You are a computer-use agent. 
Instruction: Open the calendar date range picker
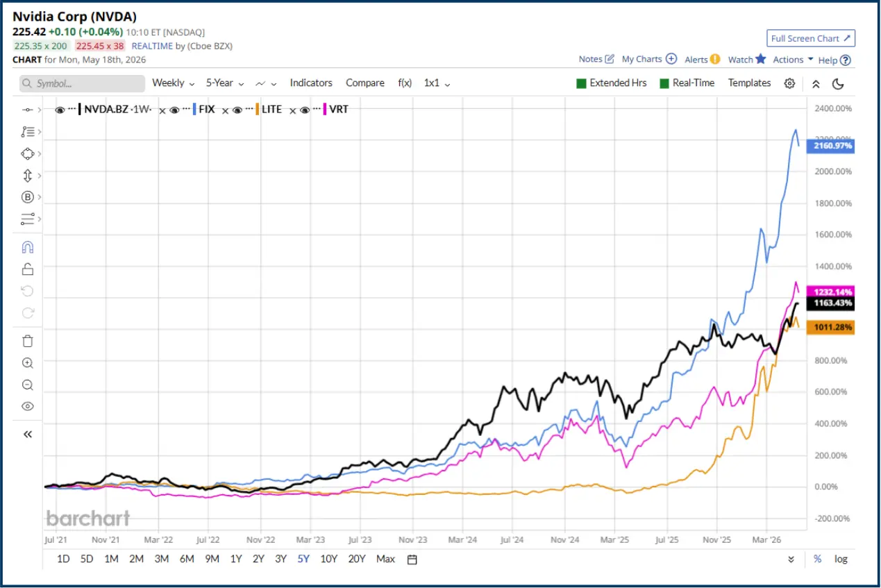click(x=412, y=559)
